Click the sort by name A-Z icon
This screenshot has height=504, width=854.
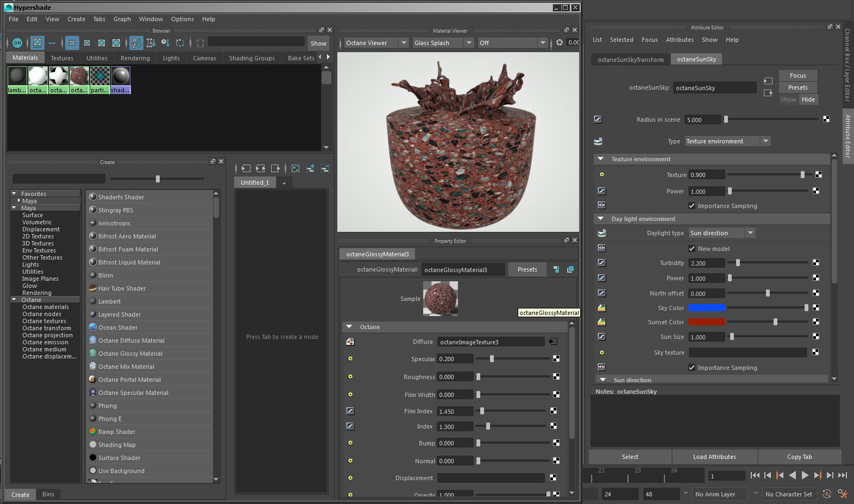click(136, 43)
